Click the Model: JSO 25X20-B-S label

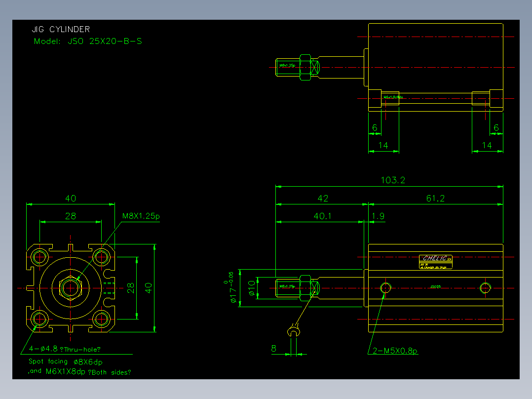tap(88, 41)
